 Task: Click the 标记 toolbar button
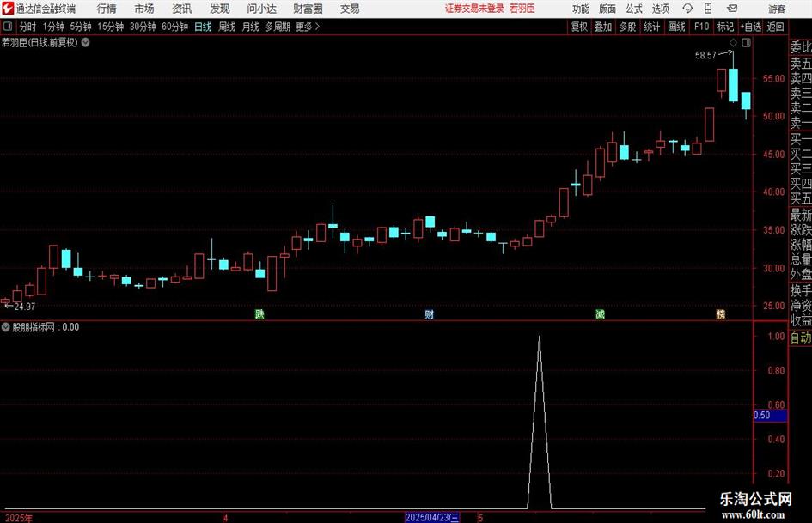tap(725, 27)
